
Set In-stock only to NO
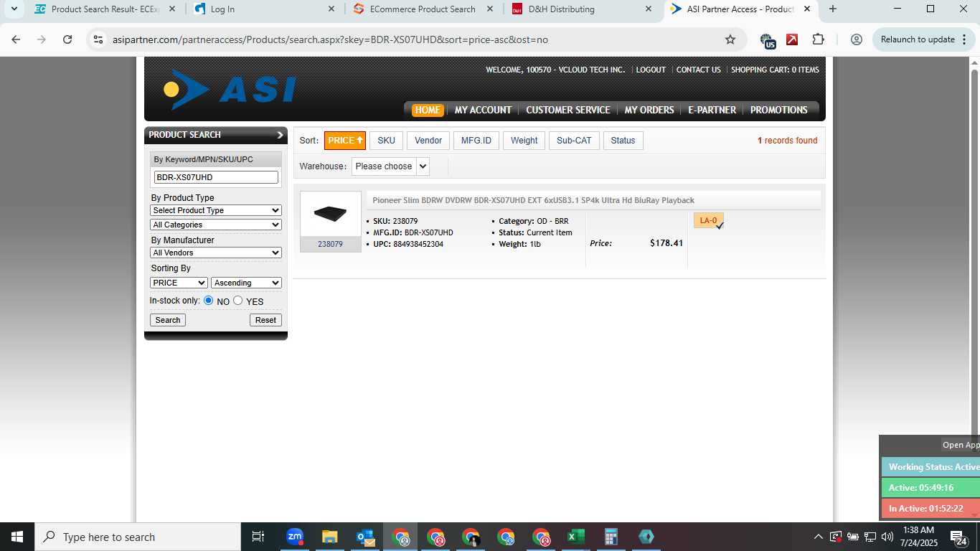(209, 301)
